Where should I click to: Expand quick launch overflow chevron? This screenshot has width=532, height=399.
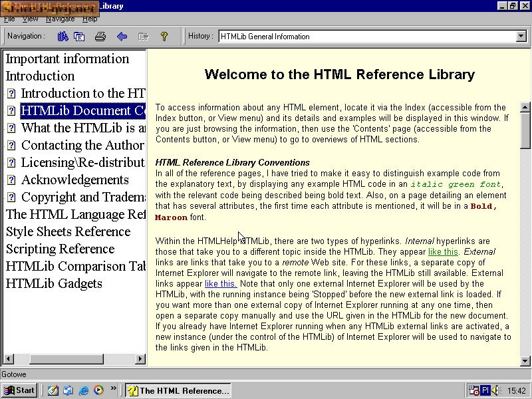[x=113, y=388]
